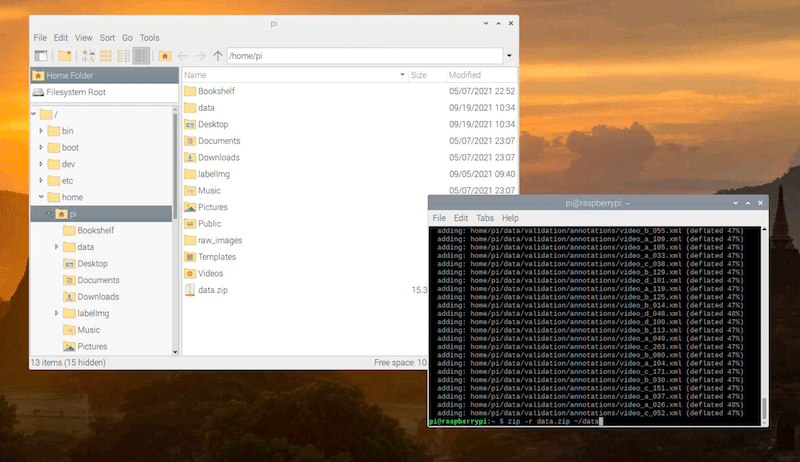Go up to parent folder arrow
This screenshot has width=800, height=462.
(218, 56)
